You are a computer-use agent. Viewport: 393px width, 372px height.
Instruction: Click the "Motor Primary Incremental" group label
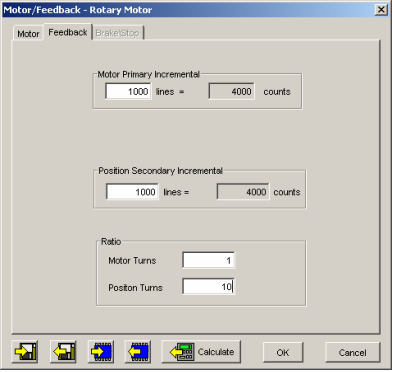point(148,74)
